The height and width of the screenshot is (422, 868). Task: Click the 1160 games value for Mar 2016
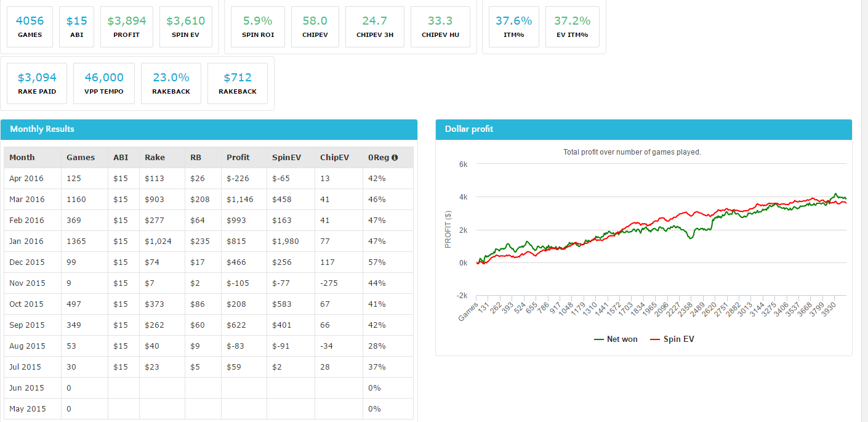click(76, 200)
